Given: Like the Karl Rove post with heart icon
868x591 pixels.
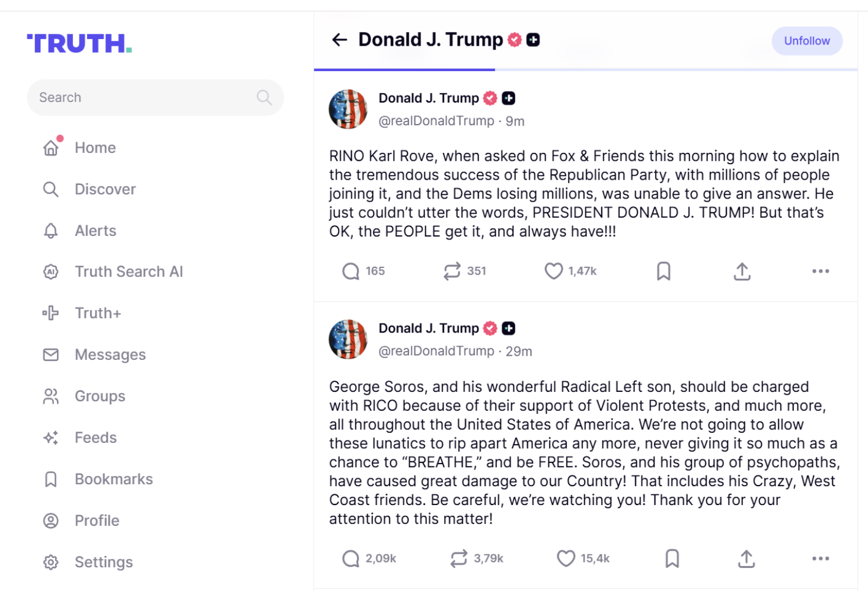Looking at the screenshot, I should [553, 271].
